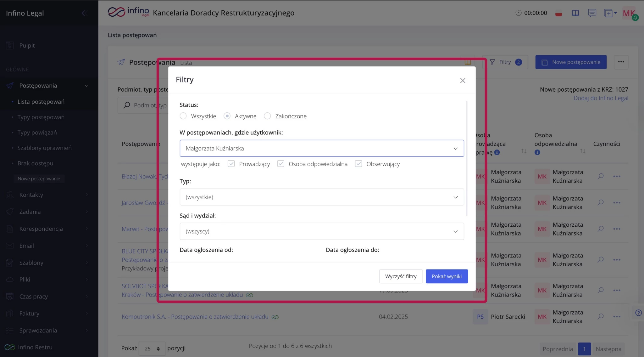
Task: Click the Wyczyść filtry button
Action: tap(401, 276)
